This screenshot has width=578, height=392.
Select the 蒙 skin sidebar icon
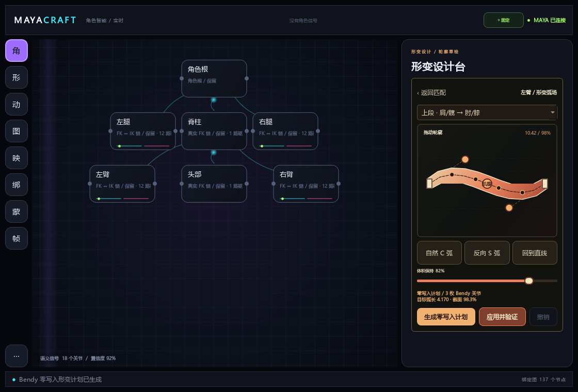pos(16,211)
